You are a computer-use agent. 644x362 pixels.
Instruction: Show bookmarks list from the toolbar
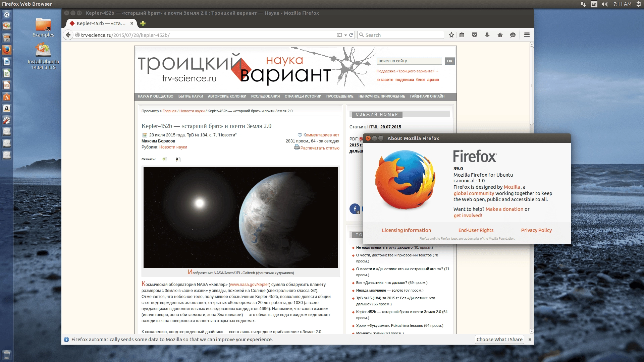[x=462, y=35]
